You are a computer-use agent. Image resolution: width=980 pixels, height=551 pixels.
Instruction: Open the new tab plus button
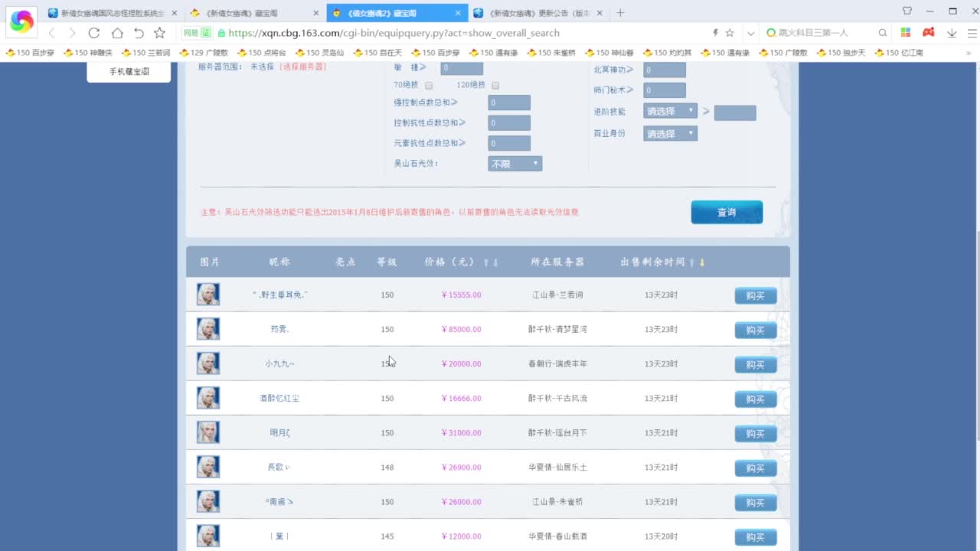coord(620,13)
